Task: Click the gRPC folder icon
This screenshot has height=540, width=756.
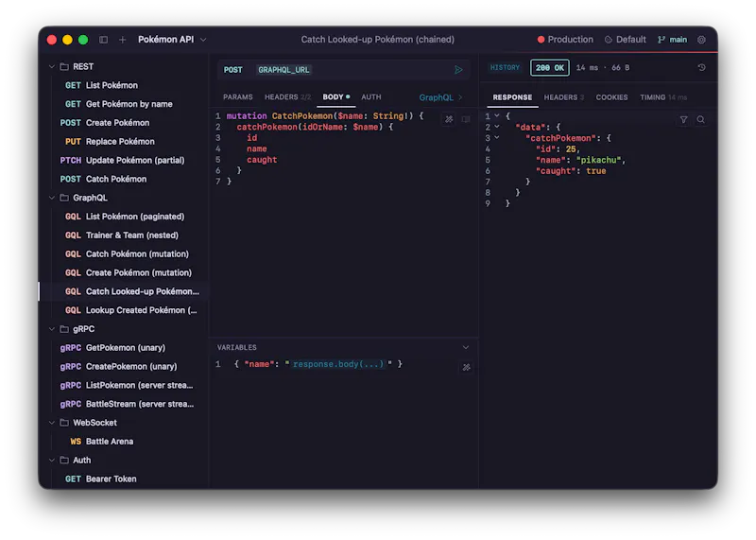Action: 64,329
